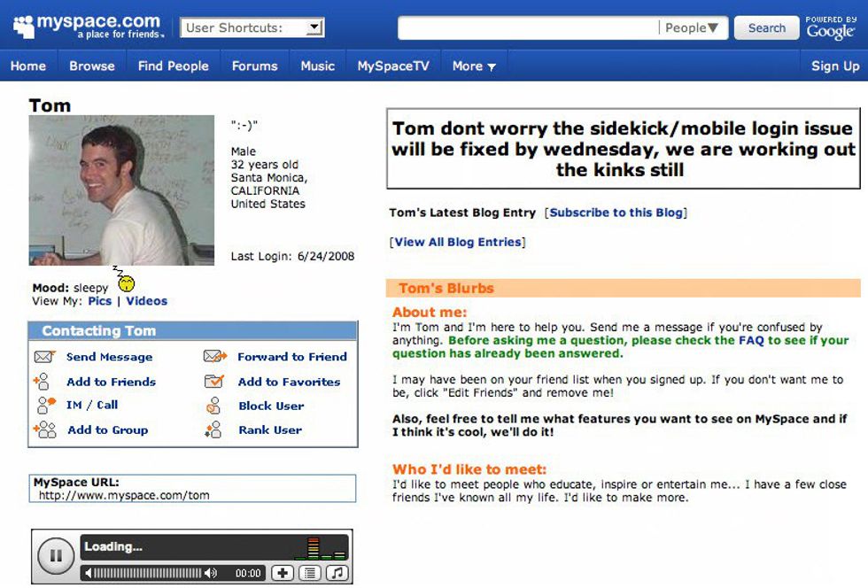This screenshot has height=588, width=868.
Task: Click the Block User icon
Action: [213, 406]
